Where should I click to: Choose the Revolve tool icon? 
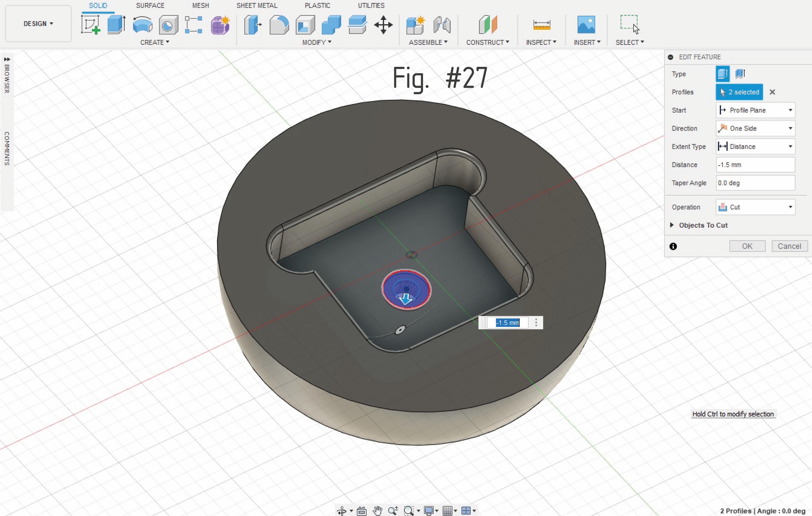pos(142,25)
